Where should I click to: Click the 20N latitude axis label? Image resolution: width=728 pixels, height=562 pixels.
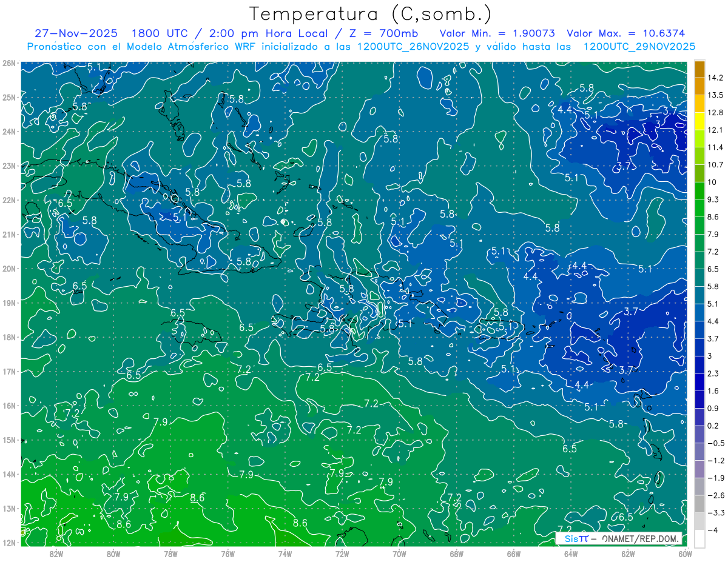[x=8, y=269]
